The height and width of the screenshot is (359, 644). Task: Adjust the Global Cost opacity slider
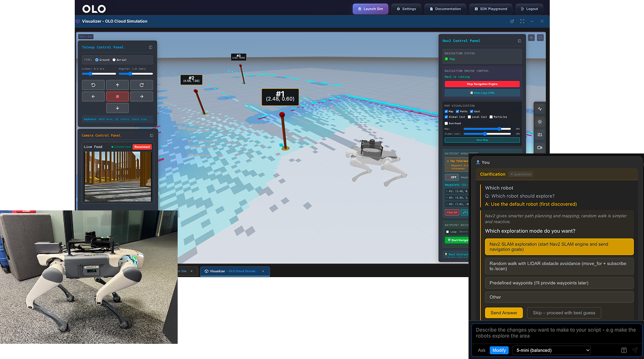pos(485,134)
